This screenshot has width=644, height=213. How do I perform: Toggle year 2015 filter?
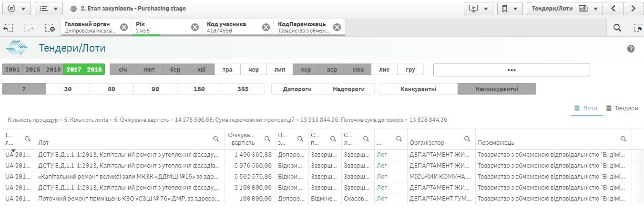(x=33, y=70)
